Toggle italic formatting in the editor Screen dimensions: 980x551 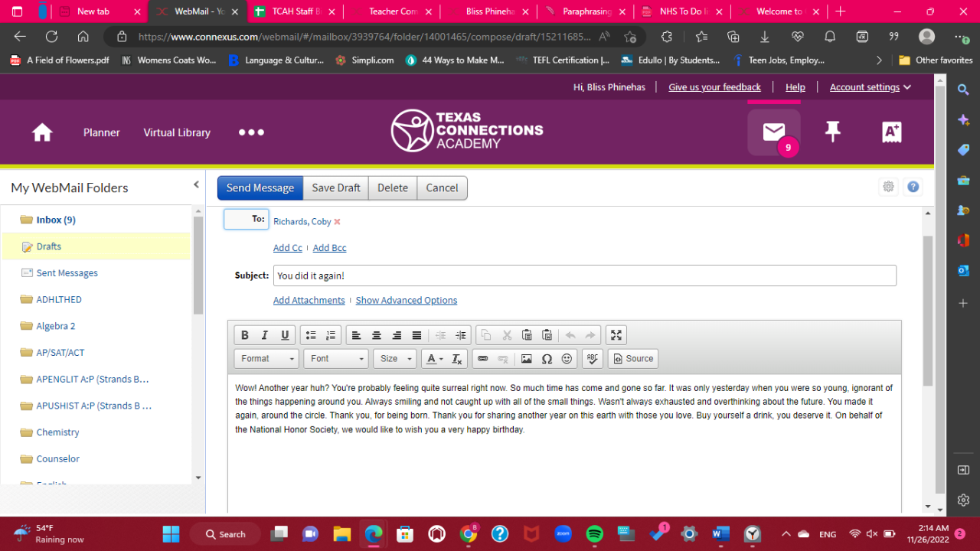click(265, 335)
